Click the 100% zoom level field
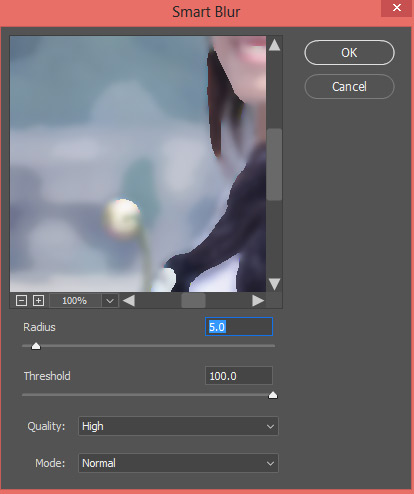Viewport: 414px width, 494px height. (75, 301)
